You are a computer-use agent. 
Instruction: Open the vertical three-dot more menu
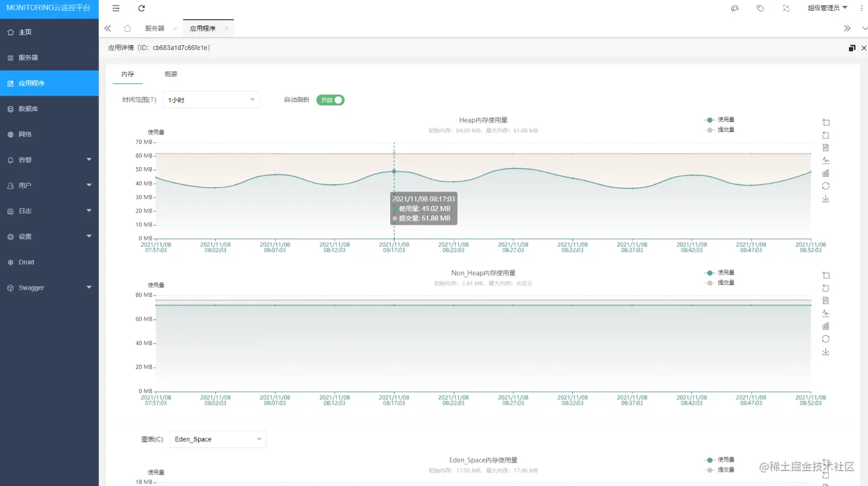pyautogui.click(x=861, y=8)
